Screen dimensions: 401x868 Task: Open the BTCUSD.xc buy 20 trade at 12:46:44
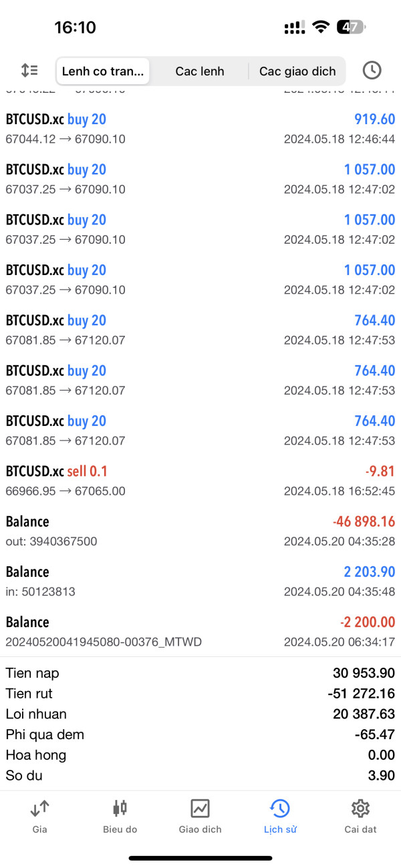point(200,129)
